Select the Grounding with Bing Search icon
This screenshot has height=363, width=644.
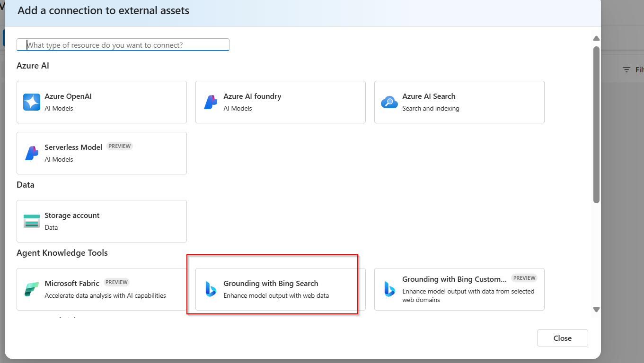(210, 288)
